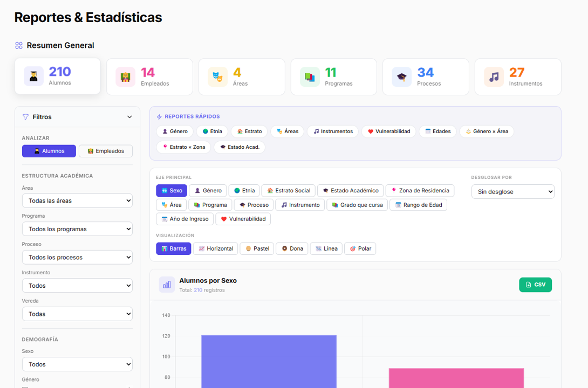Click the Estado Acad. quick report button

(239, 147)
